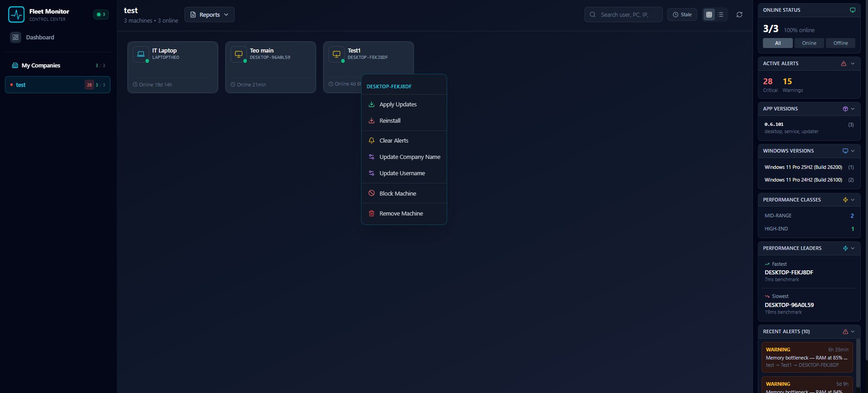The width and height of the screenshot is (868, 393).
Task: Focus the Search user, PC, IP field
Action: [623, 14]
